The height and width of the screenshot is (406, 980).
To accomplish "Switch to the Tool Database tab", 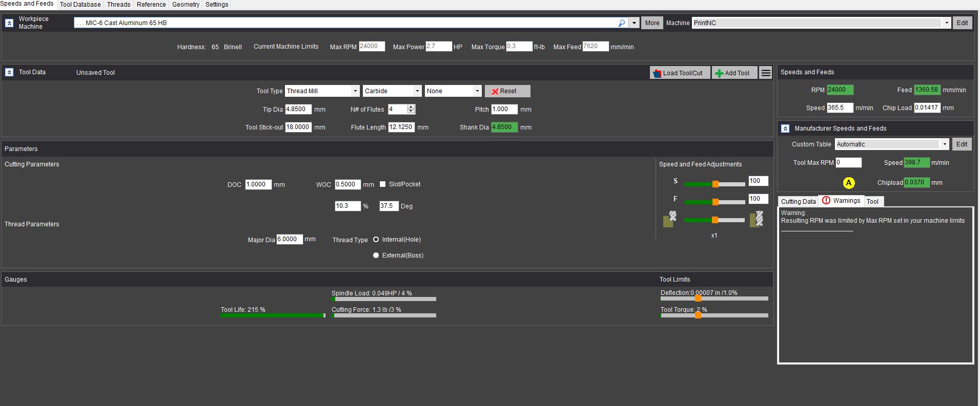I will tap(80, 5).
